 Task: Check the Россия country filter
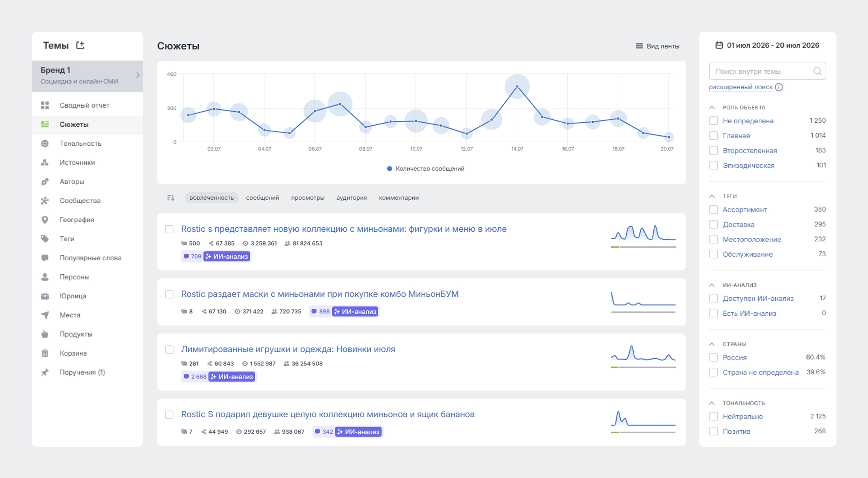coord(713,358)
